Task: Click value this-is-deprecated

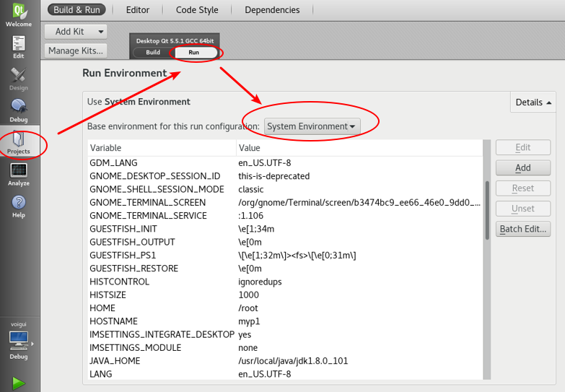Action: point(274,176)
